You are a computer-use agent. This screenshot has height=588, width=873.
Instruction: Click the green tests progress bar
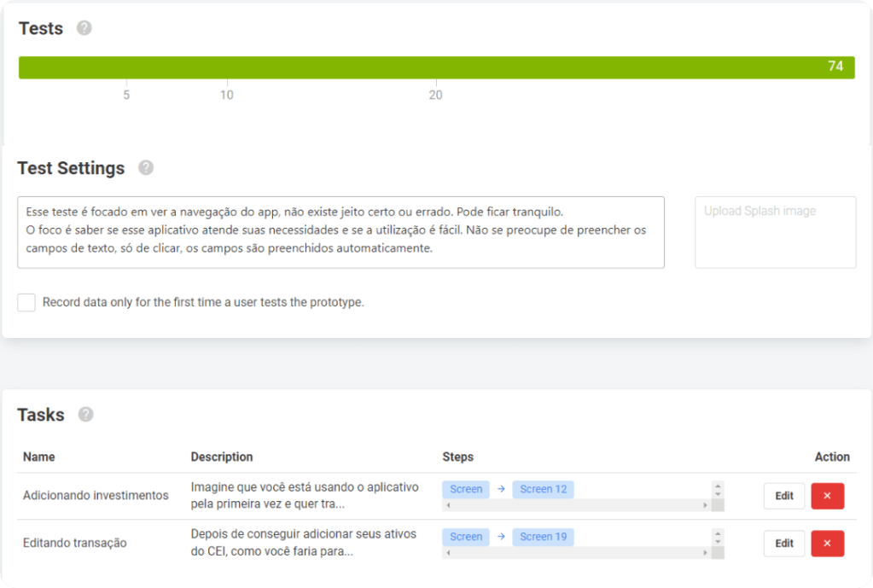427,67
